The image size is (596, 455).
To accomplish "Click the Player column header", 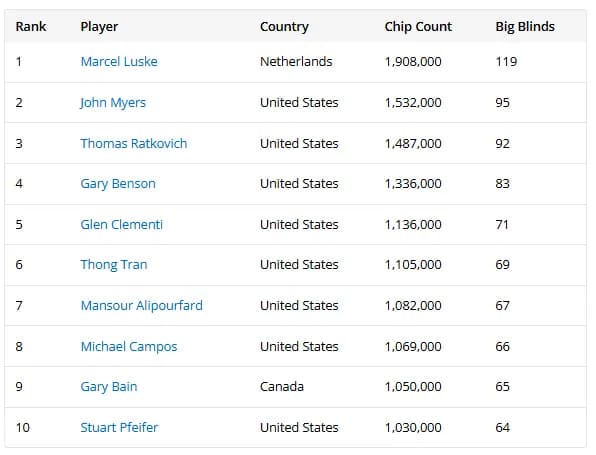I will 99,27.
